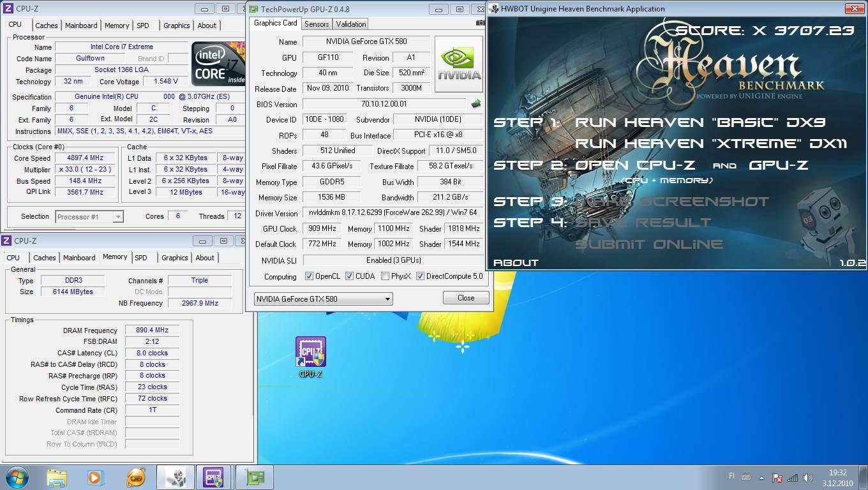Click the FI language indicator
Image resolution: width=868 pixels, height=490 pixels.
731,476
